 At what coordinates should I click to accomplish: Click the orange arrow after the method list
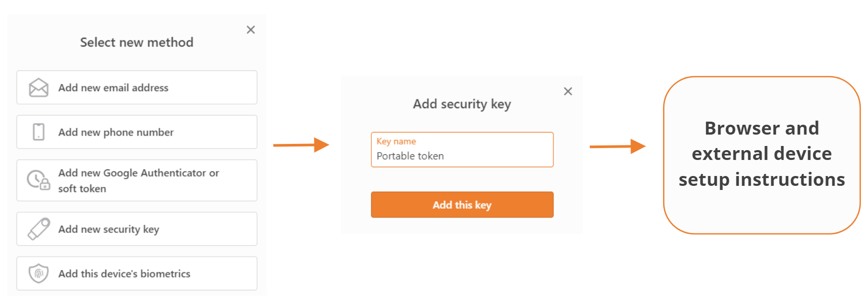[x=301, y=145]
